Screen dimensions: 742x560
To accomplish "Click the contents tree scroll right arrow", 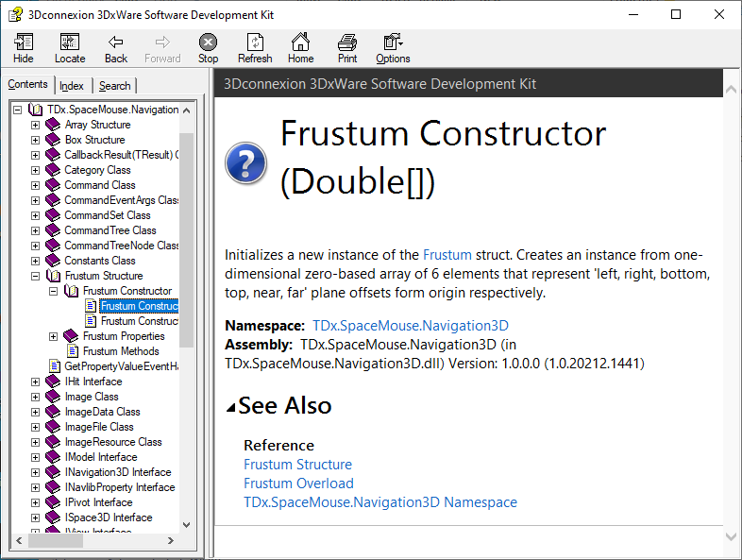I will point(170,540).
